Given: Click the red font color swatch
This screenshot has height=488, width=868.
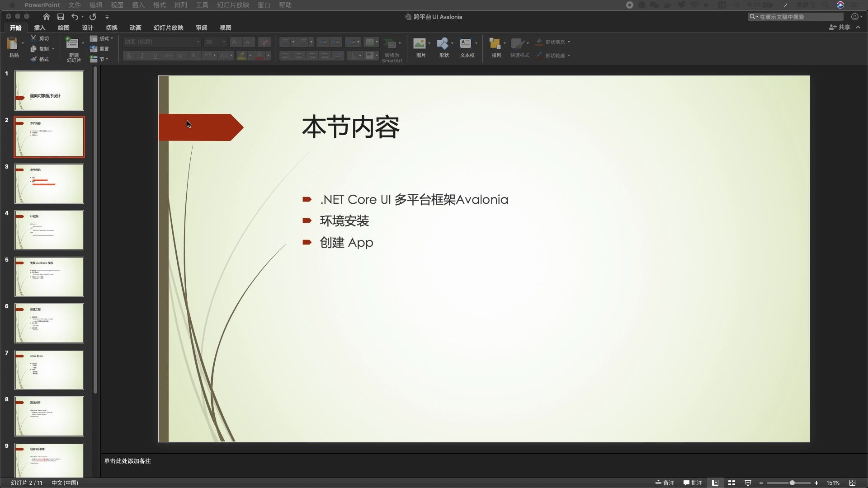Looking at the screenshot, I should click(259, 56).
